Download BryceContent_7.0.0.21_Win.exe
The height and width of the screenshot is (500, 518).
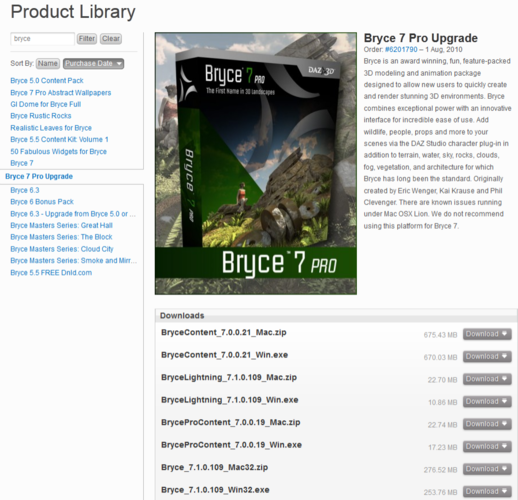(x=487, y=357)
